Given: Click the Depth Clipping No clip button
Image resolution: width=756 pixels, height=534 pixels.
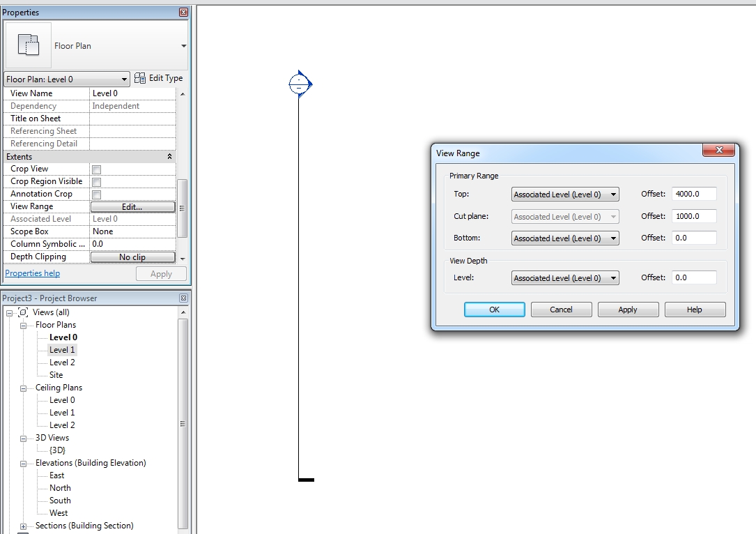Looking at the screenshot, I should click(132, 257).
